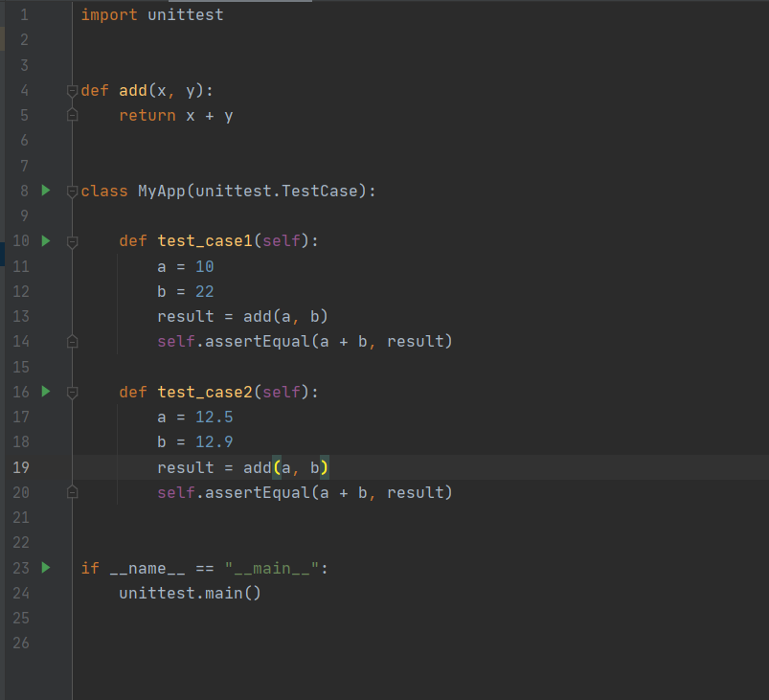Screen dimensions: 769x700
Task: Run all tests in class MyApp via gutter icon
Action: pos(45,190)
